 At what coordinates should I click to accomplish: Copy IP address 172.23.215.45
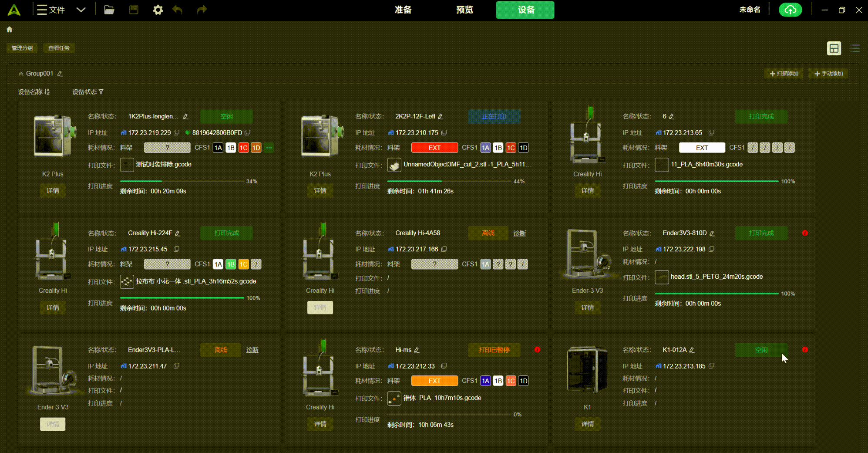[x=176, y=249]
